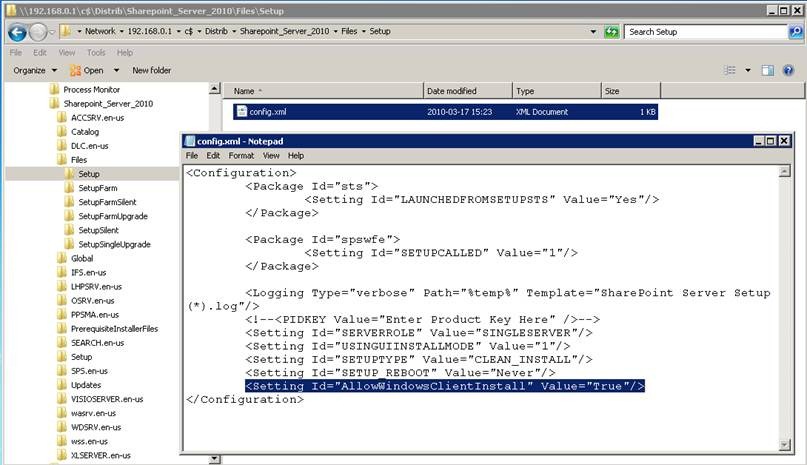Click the Back navigation arrow in Explorer

point(17,32)
